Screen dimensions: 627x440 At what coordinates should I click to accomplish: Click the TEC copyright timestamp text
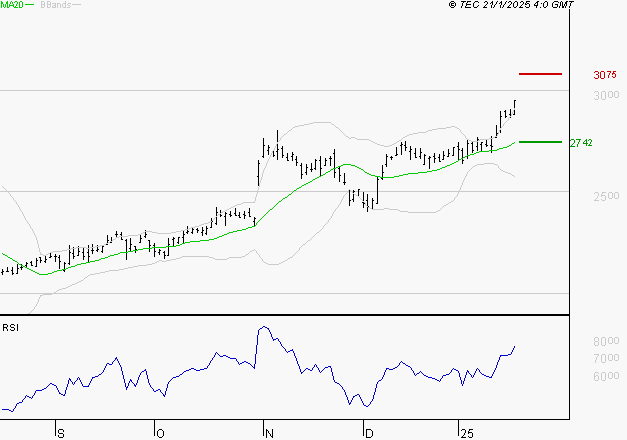pyautogui.click(x=512, y=5)
